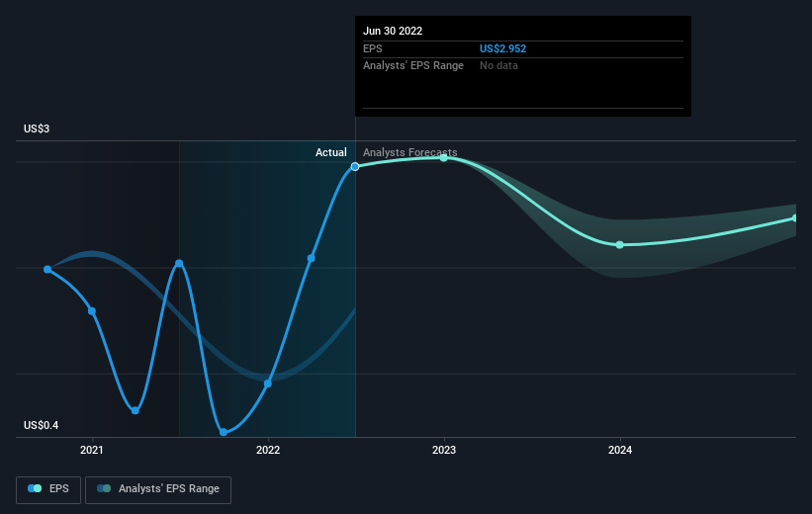This screenshot has height=514, width=812.
Task: Click the EPS peak point in mid 2021
Action: pos(179,264)
